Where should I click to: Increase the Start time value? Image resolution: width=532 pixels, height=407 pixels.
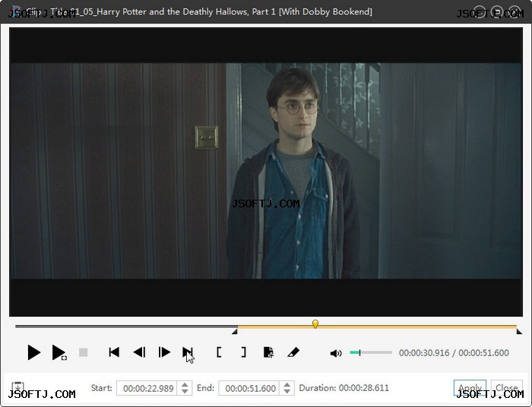point(185,385)
